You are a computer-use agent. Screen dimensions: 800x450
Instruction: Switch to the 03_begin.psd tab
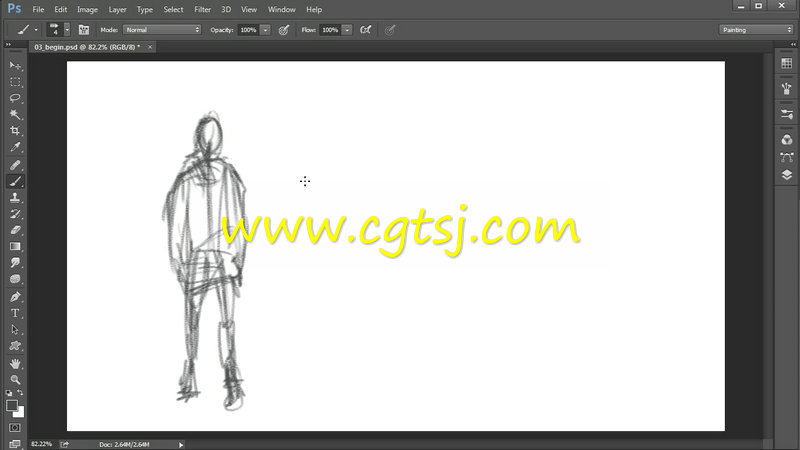click(87, 47)
